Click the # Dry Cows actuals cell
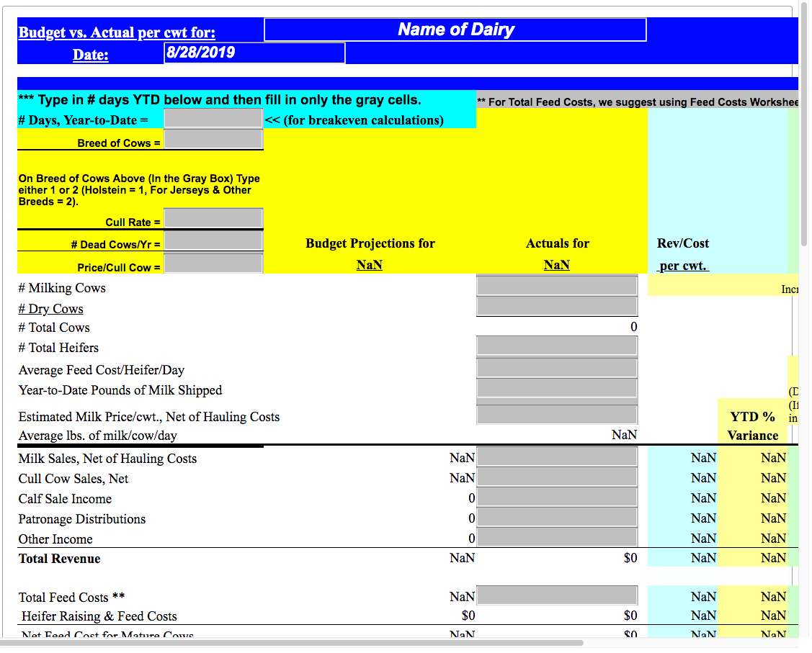The image size is (812, 653). (557, 306)
